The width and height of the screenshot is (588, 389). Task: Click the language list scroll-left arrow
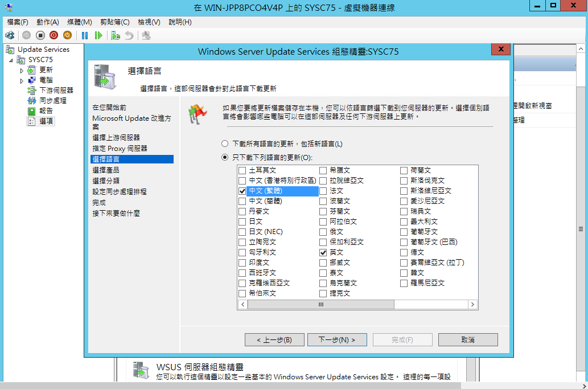243,305
